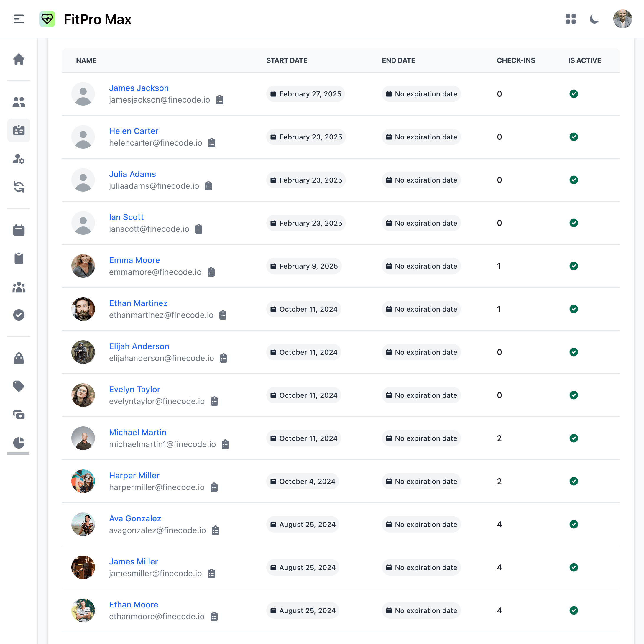644x644 pixels.
Task: Toggle Ethan Moore's active status checkmark
Action: [x=574, y=610]
